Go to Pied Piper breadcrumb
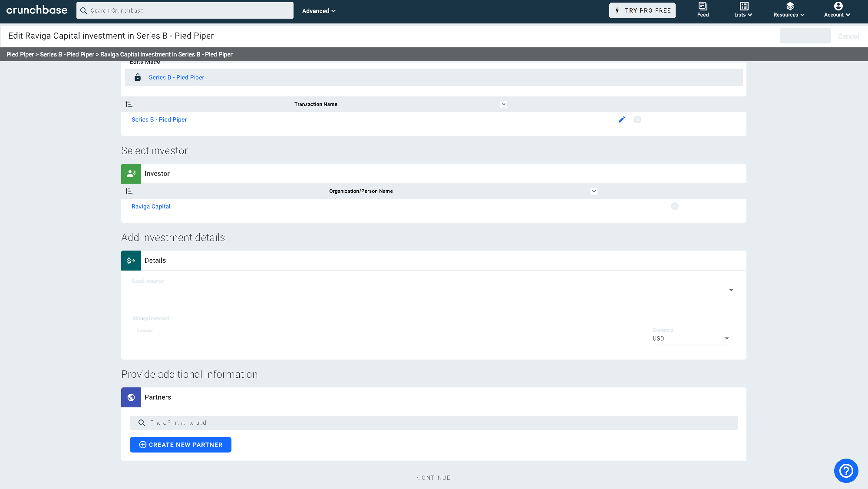868x489 pixels. click(20, 54)
